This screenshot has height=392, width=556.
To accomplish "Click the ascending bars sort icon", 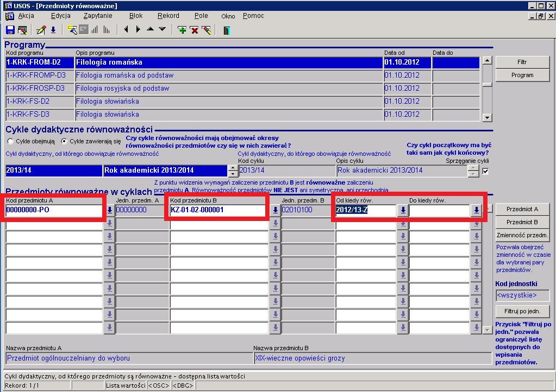I will (95, 30).
